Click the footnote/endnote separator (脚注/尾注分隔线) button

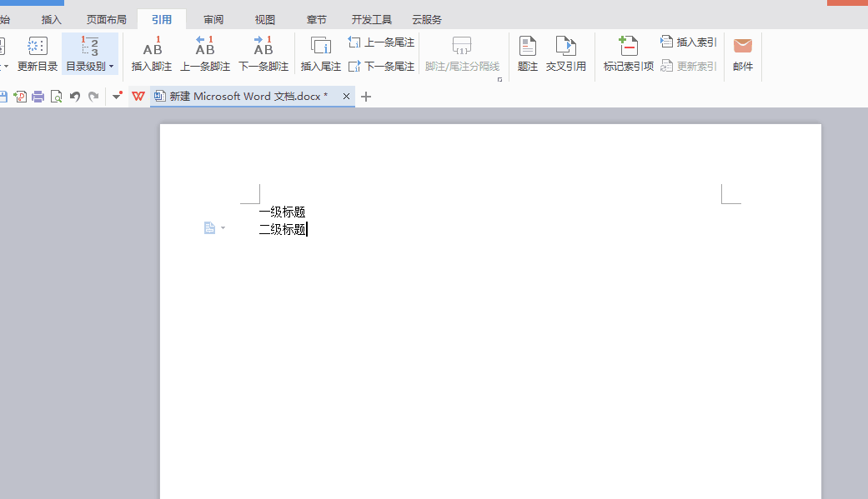[462, 53]
